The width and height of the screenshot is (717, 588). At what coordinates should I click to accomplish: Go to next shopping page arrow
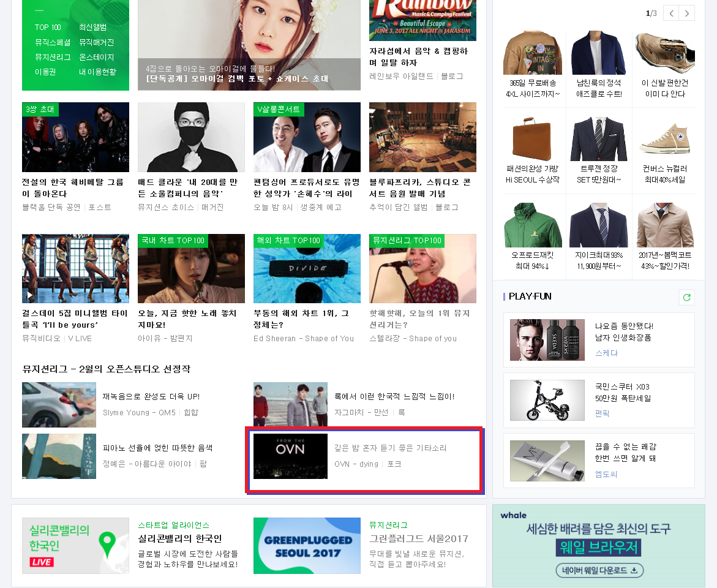688,13
